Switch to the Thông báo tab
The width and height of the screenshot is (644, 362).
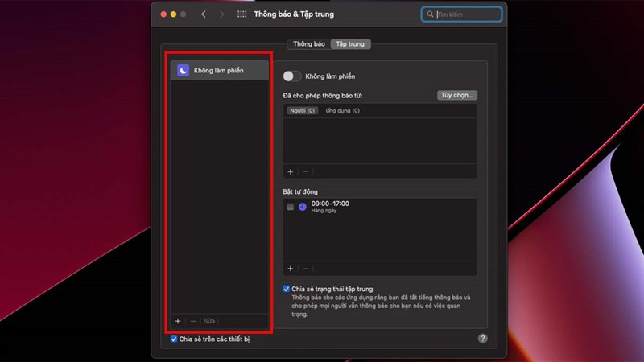tap(309, 44)
